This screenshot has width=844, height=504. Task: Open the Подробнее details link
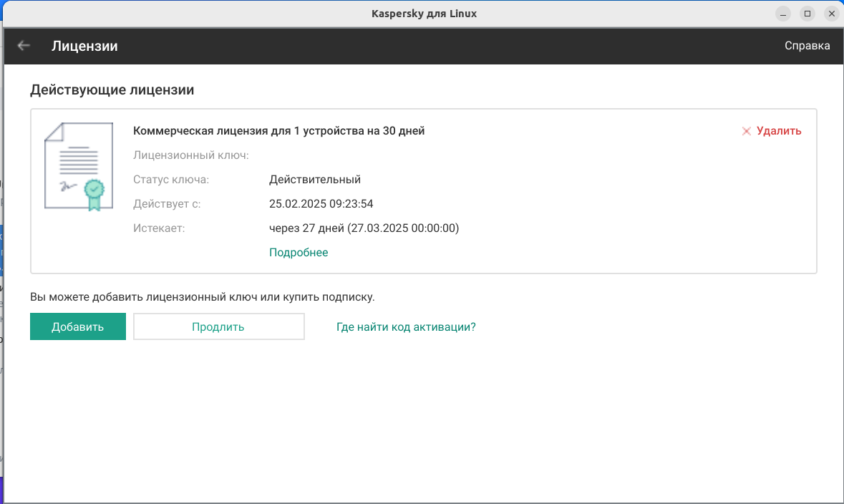pos(299,253)
